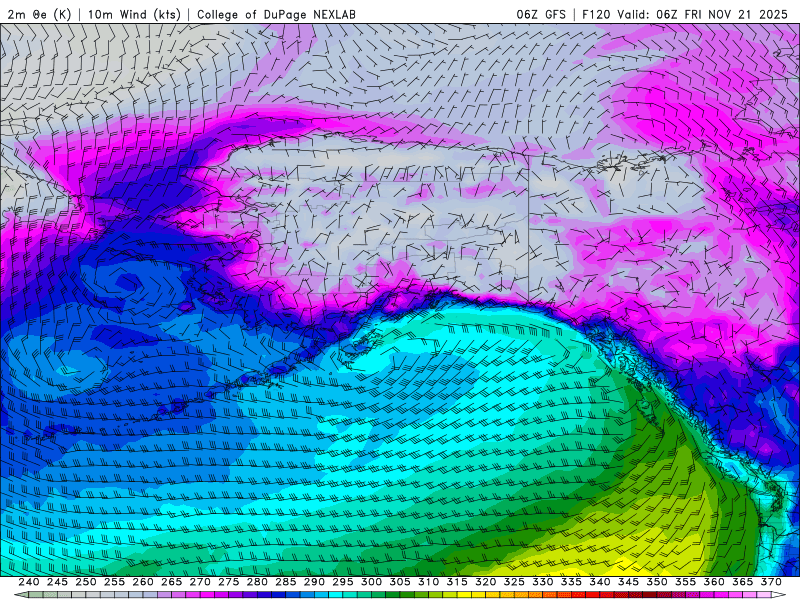This screenshot has height=600, width=800.
Task: Click the 'Valid: 06Z FRI NOV 21 2025' text
Action: [703, 14]
